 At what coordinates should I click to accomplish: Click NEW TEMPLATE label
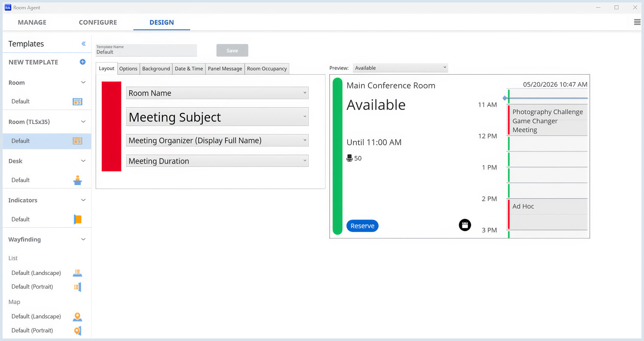[x=33, y=62]
